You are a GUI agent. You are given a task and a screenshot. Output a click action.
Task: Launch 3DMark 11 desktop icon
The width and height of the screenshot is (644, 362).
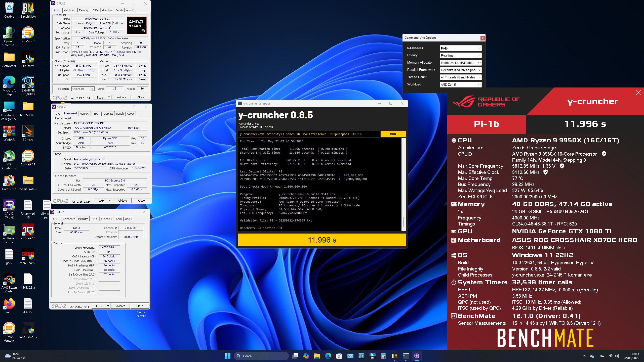click(x=28, y=158)
